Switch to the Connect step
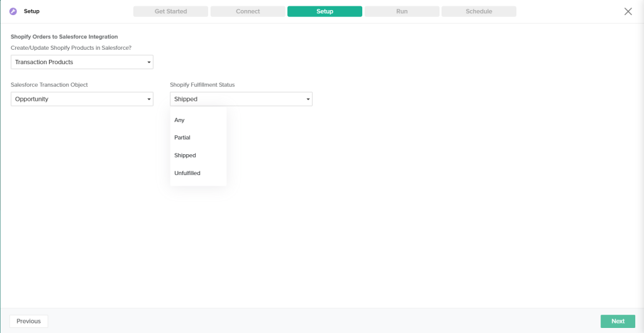The image size is (644, 333). tap(248, 11)
